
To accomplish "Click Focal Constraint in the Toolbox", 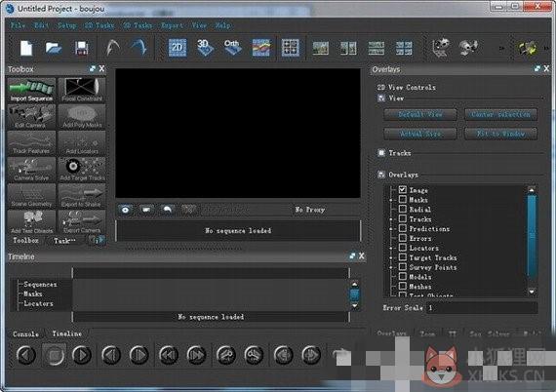I will tap(82, 90).
